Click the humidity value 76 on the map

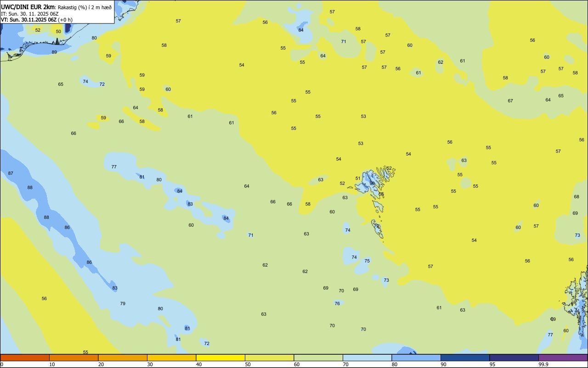coord(337,304)
